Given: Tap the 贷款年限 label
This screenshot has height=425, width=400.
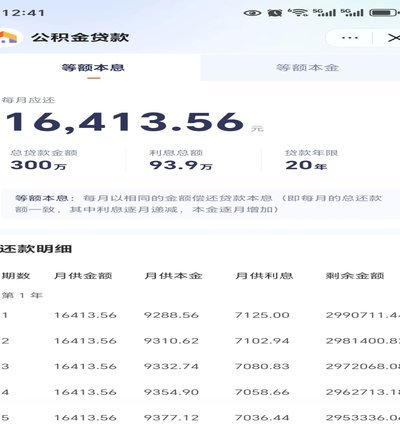Looking at the screenshot, I should 312,153.
